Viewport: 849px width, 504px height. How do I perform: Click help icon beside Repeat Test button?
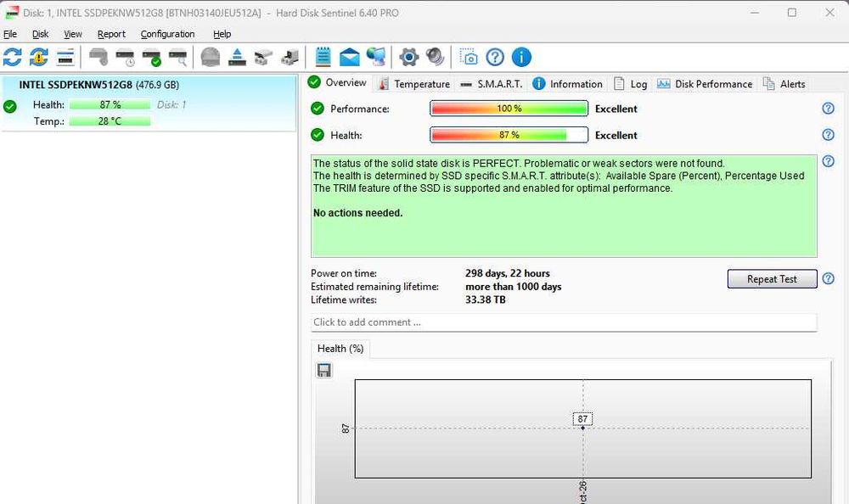click(x=828, y=278)
